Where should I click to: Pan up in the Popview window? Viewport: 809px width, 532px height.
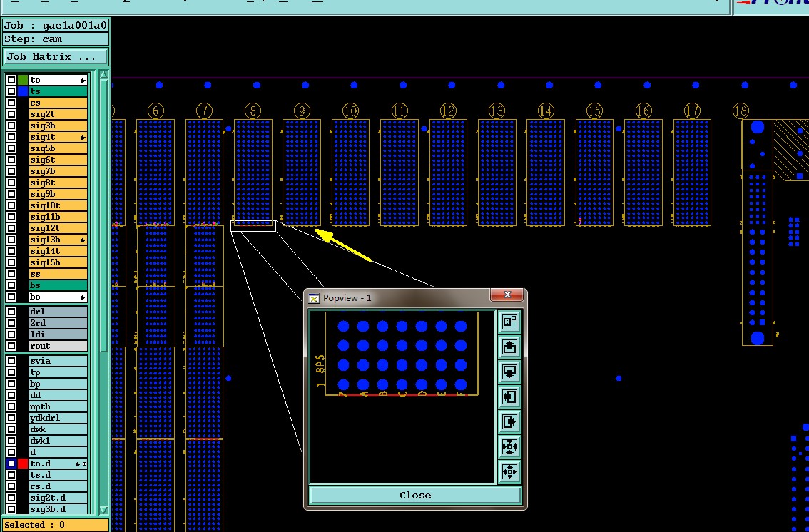[509, 347]
